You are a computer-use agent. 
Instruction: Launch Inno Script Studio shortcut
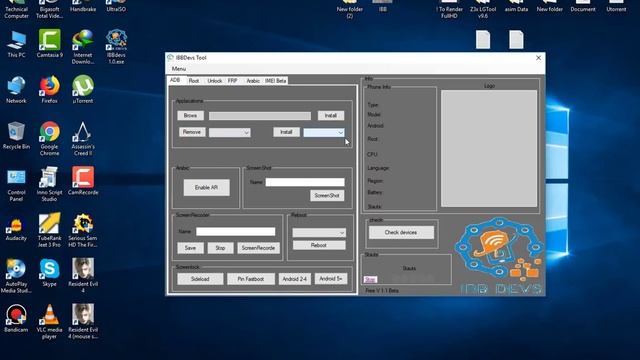point(49,184)
